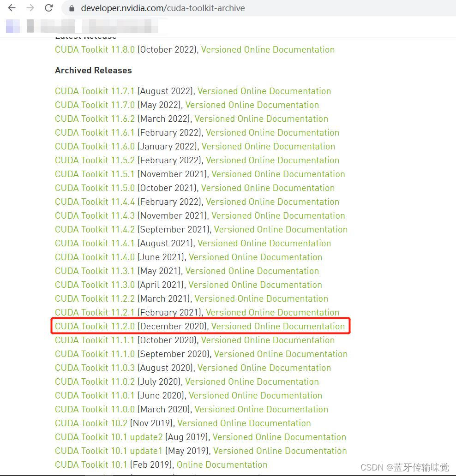The width and height of the screenshot is (456, 476).
Task: Open CUDA Toolkit 11.0.3 link
Action: [95, 368]
